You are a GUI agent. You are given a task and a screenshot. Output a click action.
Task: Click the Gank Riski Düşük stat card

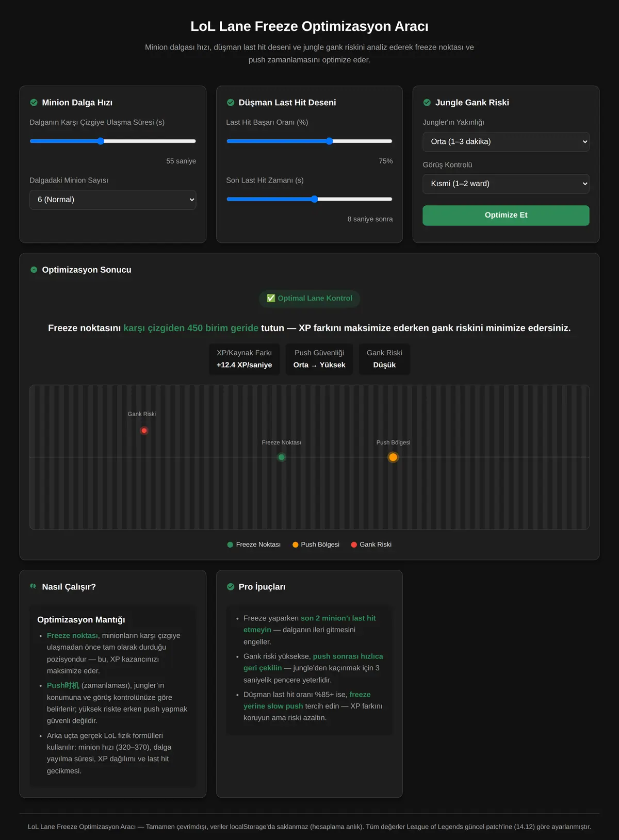point(384,359)
